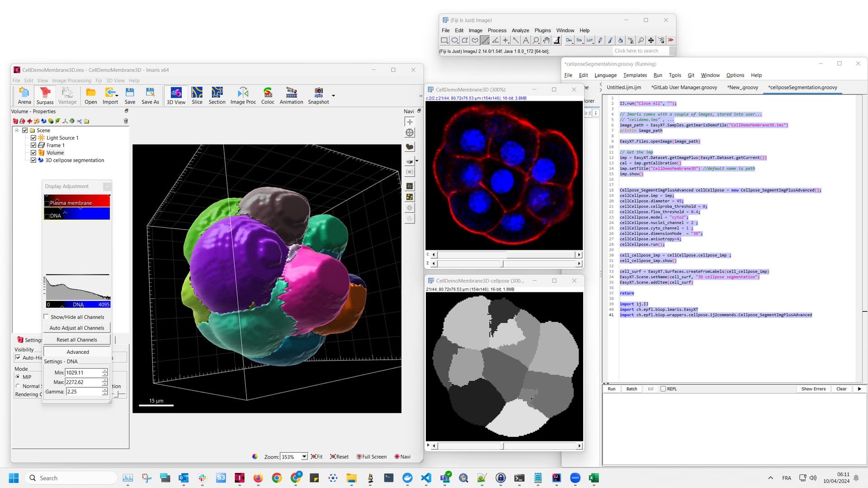Open the Templates menu in the script editor
This screenshot has width=868, height=488.
pos(635,75)
